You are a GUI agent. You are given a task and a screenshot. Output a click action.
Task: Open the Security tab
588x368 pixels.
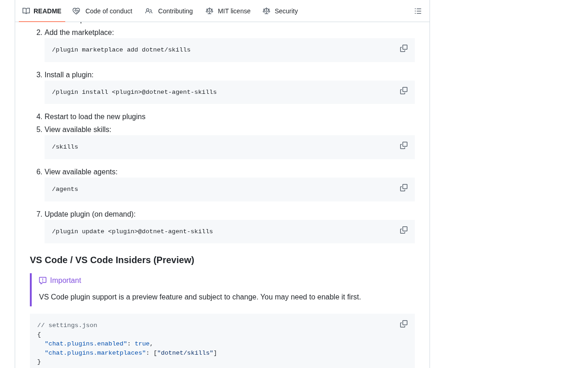coord(280,11)
